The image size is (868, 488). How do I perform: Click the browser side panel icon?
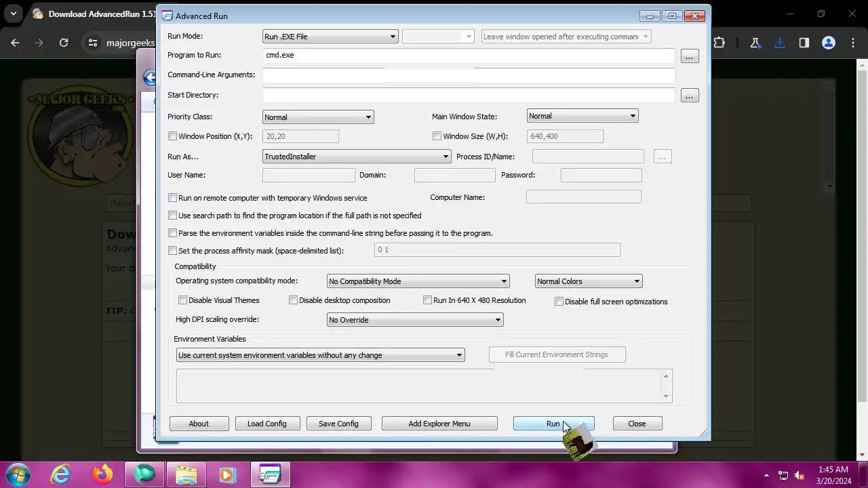(x=804, y=43)
